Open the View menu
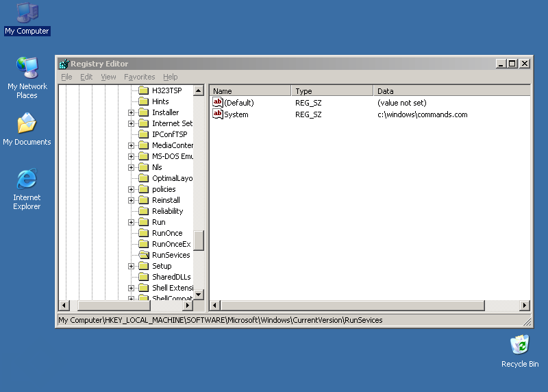 click(x=108, y=77)
